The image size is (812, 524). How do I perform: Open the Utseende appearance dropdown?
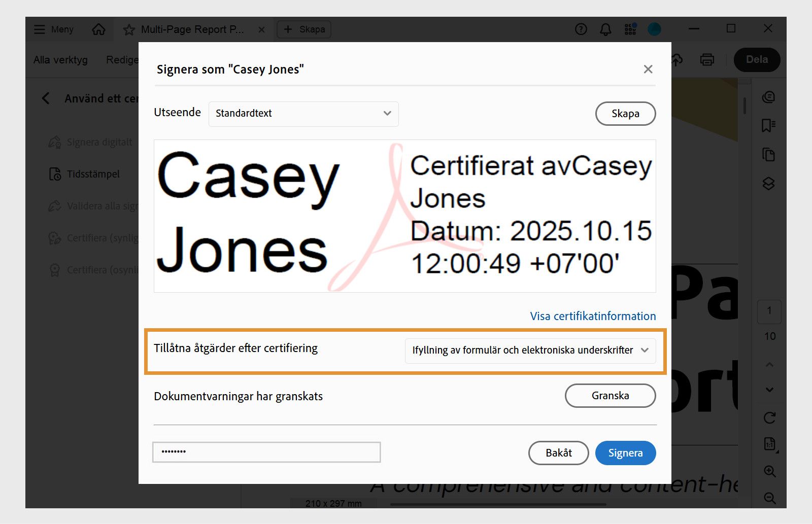303,114
